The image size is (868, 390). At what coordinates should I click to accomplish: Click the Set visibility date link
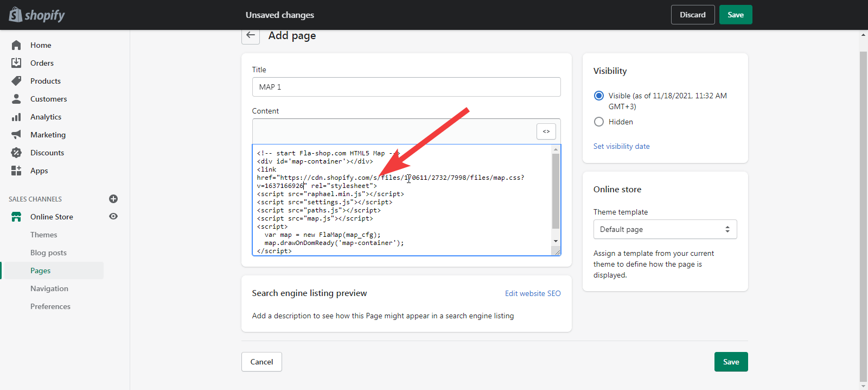[x=621, y=146]
